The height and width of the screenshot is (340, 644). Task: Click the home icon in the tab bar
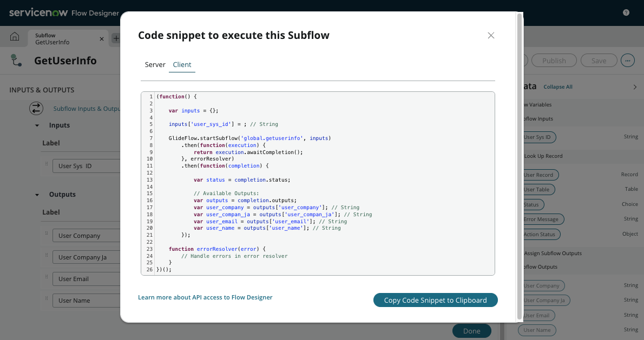pos(16,36)
